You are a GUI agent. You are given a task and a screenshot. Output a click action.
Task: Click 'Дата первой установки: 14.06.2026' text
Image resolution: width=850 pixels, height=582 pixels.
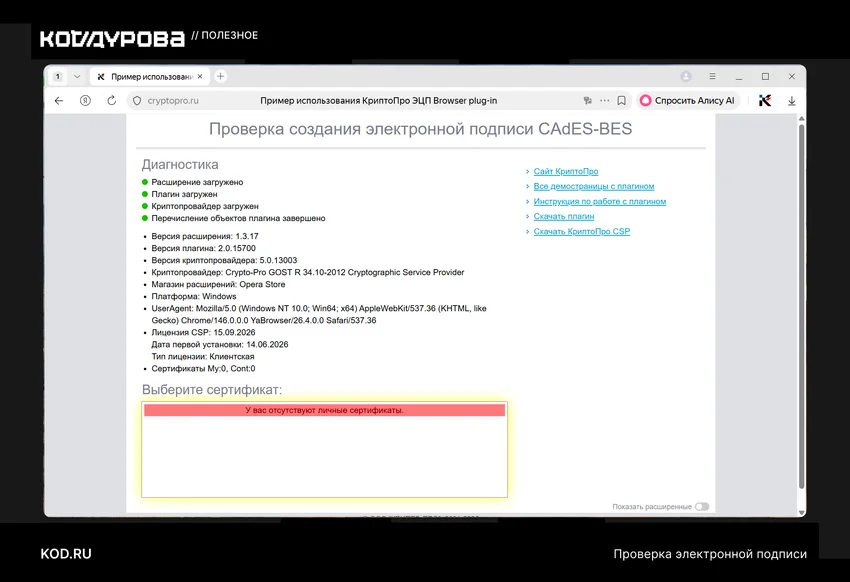pos(220,345)
